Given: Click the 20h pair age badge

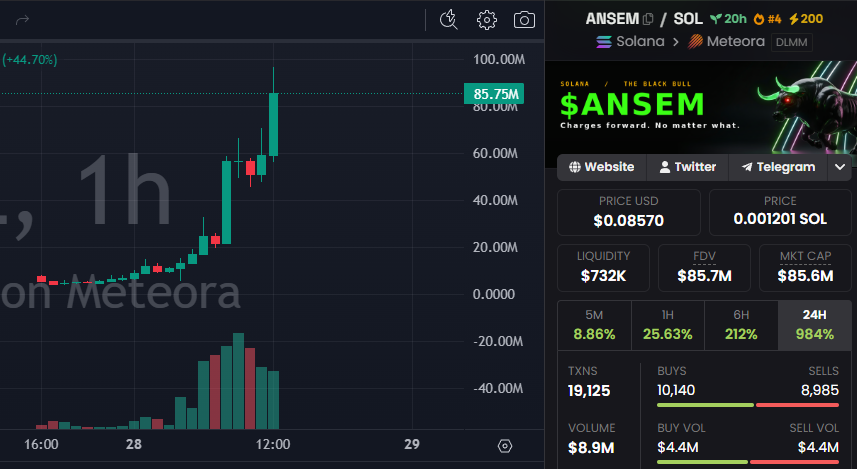Looking at the screenshot, I should pos(729,19).
